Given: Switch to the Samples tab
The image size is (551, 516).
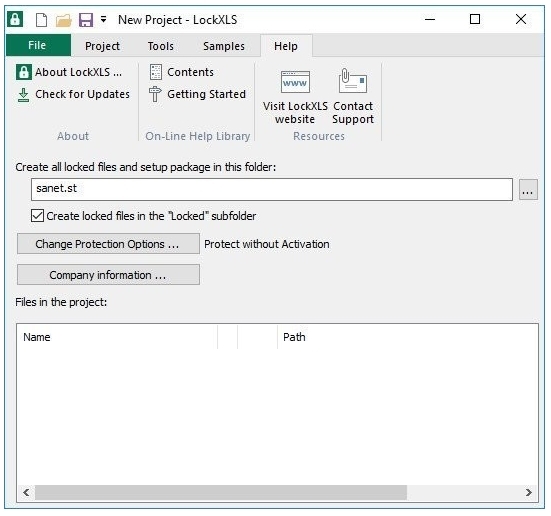Looking at the screenshot, I should 224,46.
